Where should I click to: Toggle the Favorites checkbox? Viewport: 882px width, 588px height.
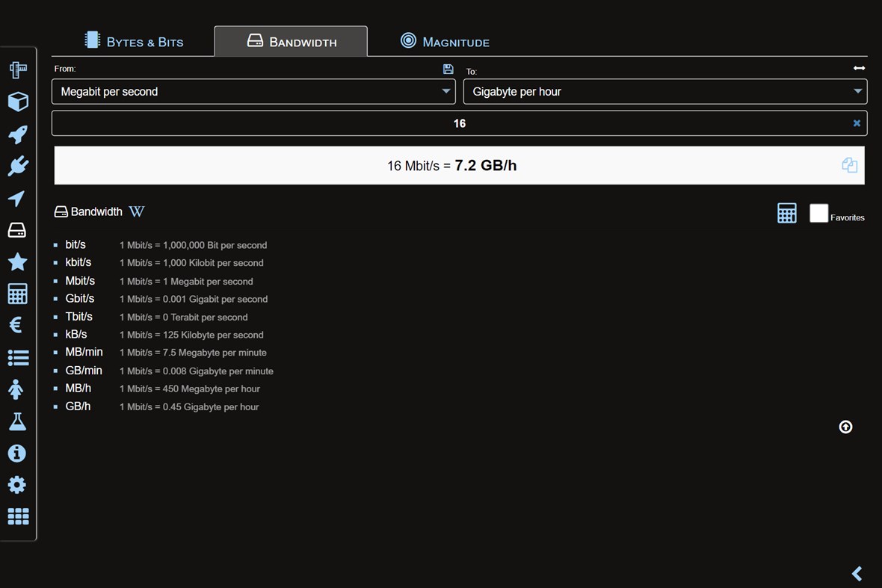pos(818,213)
